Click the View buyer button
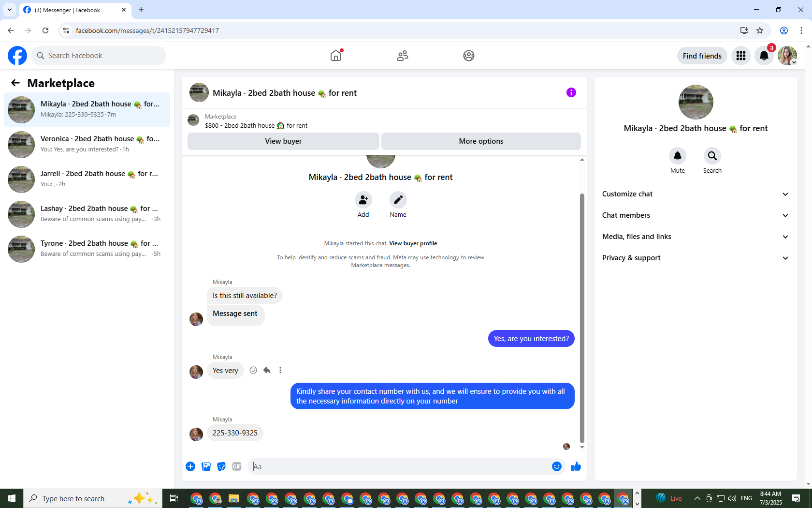Viewport: 812px width, 508px height. pyautogui.click(x=283, y=141)
